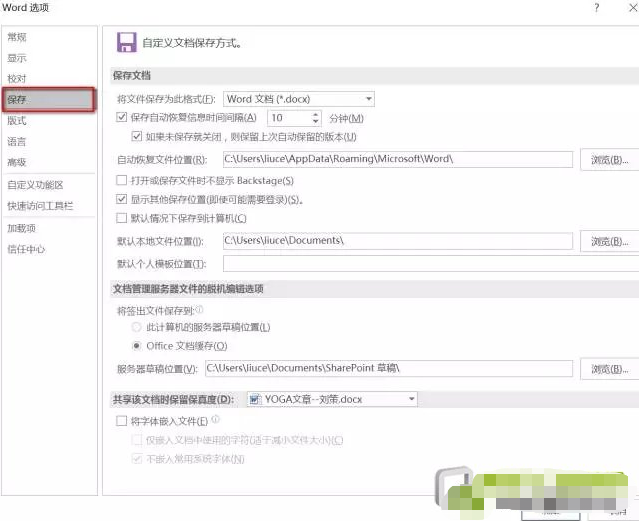Open the 高级 options category
Image resolution: width=642 pixels, height=521 pixels.
17,162
